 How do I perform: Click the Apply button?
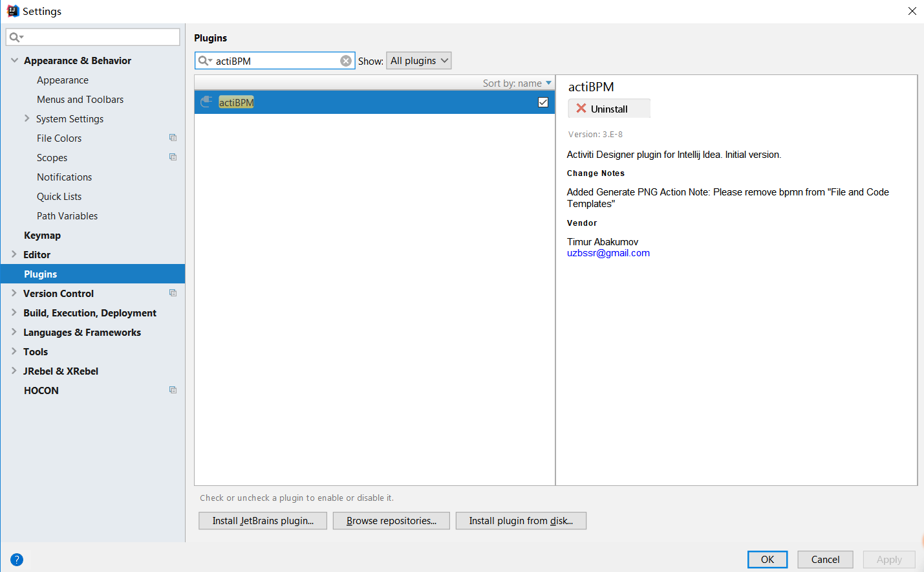coord(889,560)
